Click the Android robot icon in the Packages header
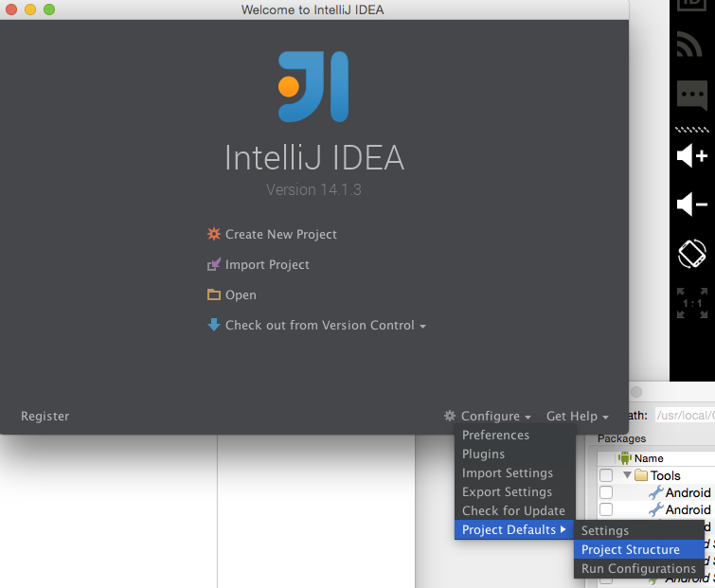Viewport: 715px width, 588px height. pyautogui.click(x=625, y=458)
